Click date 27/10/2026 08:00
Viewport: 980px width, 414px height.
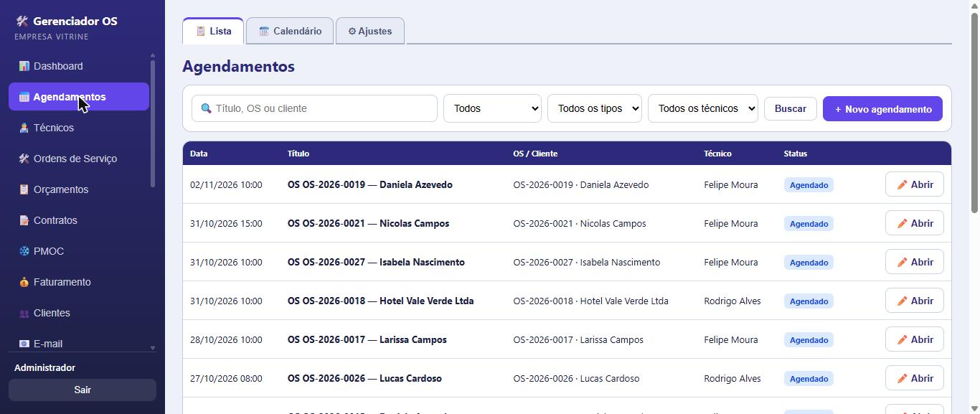pyautogui.click(x=226, y=378)
